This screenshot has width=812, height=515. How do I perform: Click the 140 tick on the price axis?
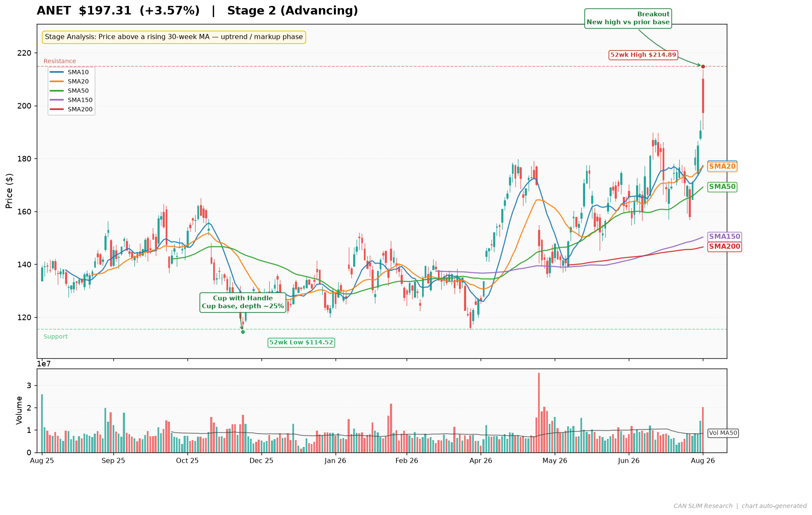tap(25, 265)
